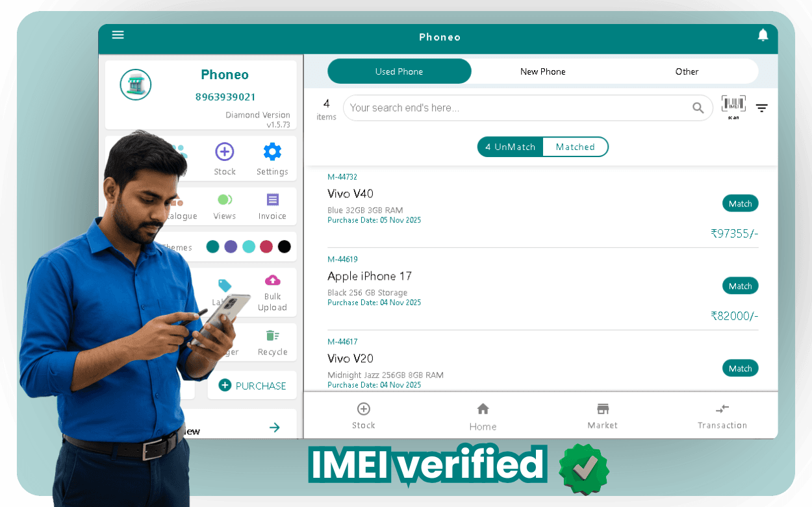Open the Stock plus icon in sidebar
The height and width of the screenshot is (507, 812).
pos(224,152)
